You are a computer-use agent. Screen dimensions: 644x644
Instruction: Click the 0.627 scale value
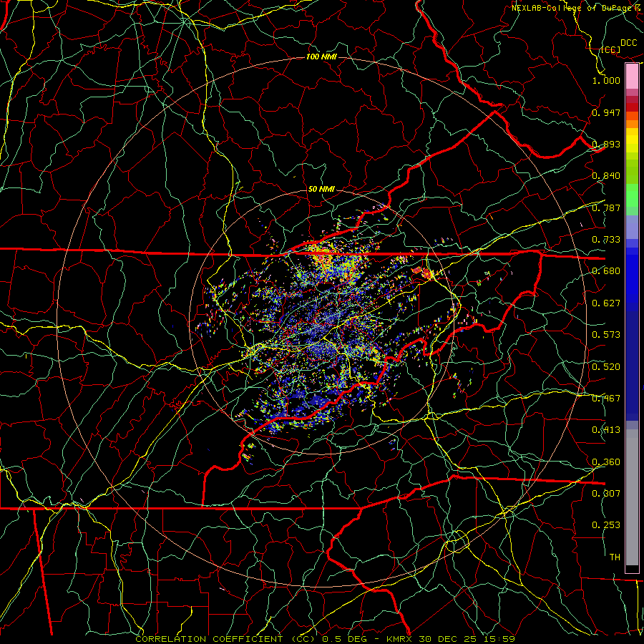coord(606,303)
